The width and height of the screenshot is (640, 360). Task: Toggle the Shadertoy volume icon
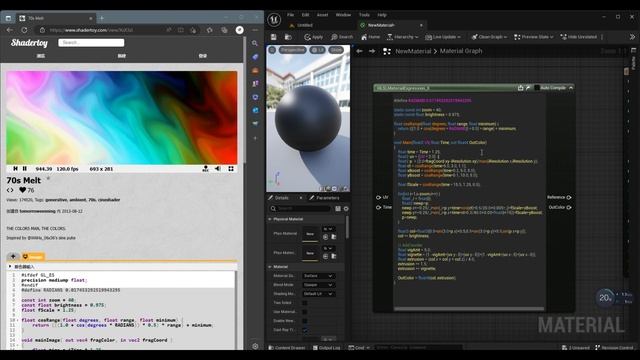tap(218, 169)
